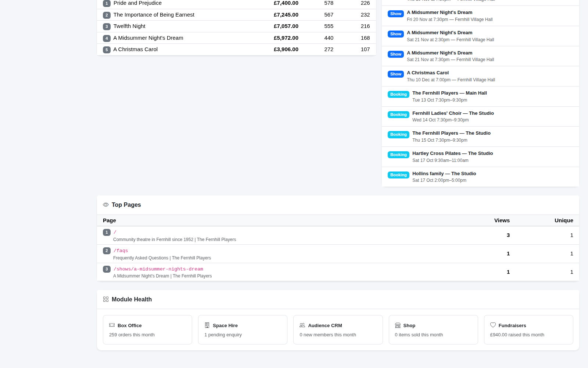The width and height of the screenshot is (588, 368).
Task: Open A Midsummer Night's Dream Sat 21 Nov 2:30pm
Action: tap(480, 36)
